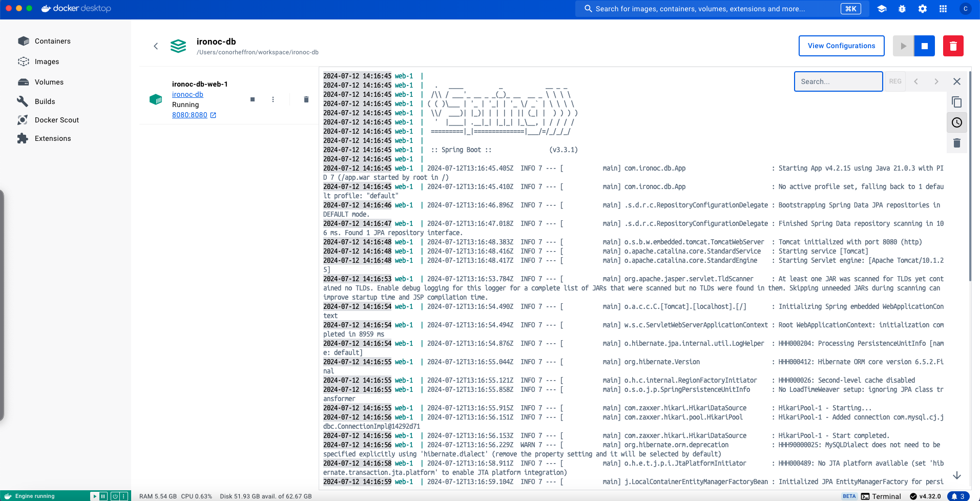
Task: Go to previous search match
Action: (x=916, y=81)
